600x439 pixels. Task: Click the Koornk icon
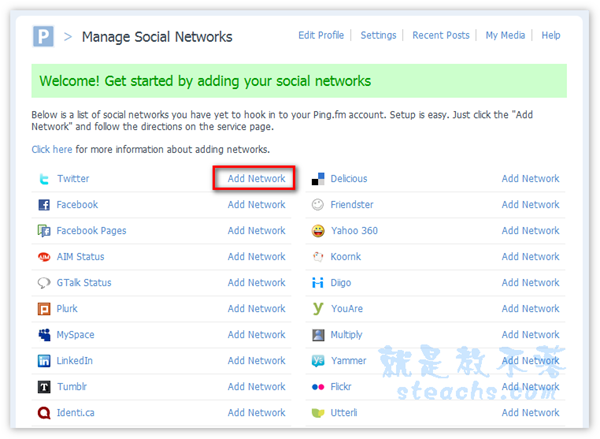pos(318,257)
